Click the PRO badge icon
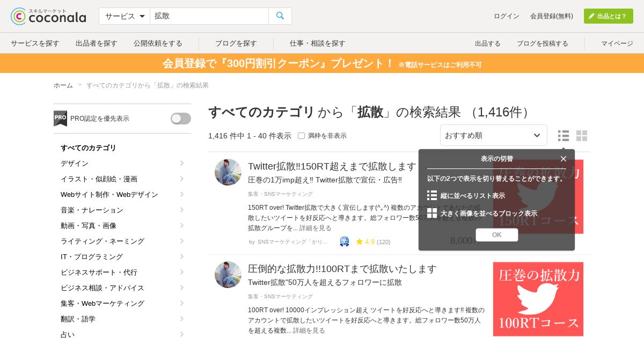 60,119
